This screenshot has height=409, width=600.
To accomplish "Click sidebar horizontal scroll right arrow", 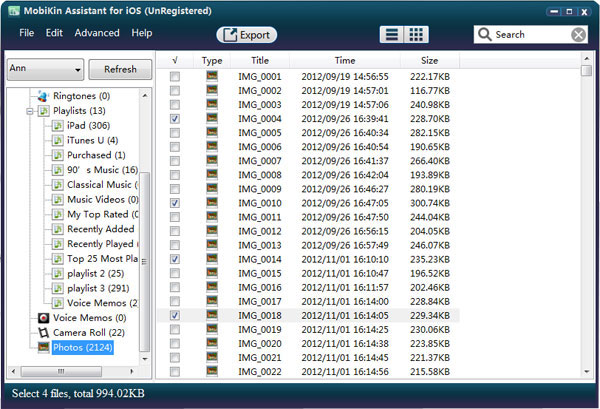I will (132, 371).
